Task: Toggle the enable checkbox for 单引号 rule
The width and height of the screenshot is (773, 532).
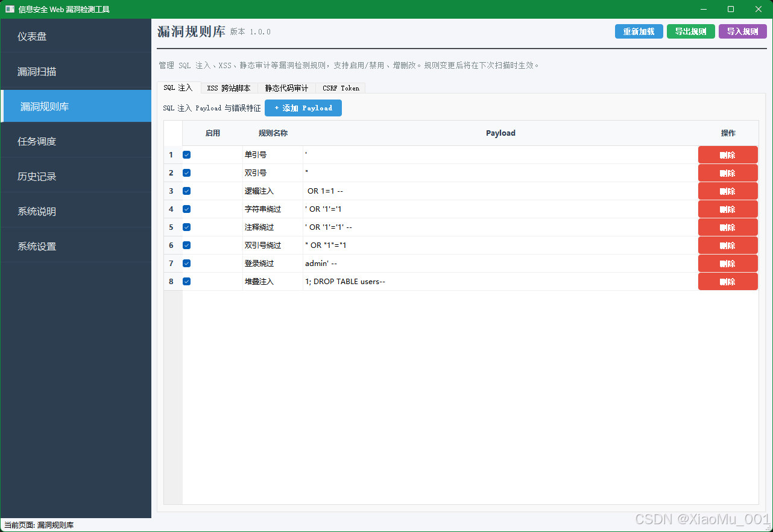Action: tap(187, 155)
